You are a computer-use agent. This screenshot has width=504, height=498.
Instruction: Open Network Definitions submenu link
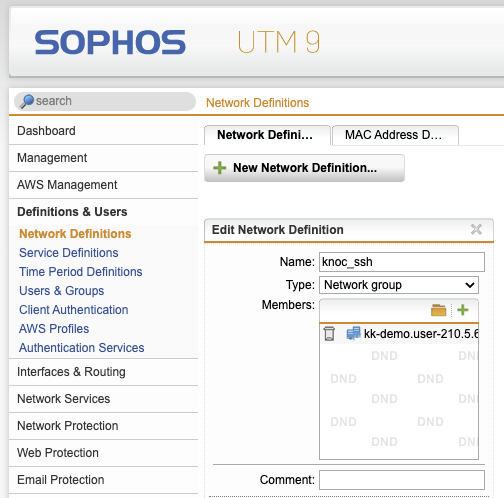(75, 234)
